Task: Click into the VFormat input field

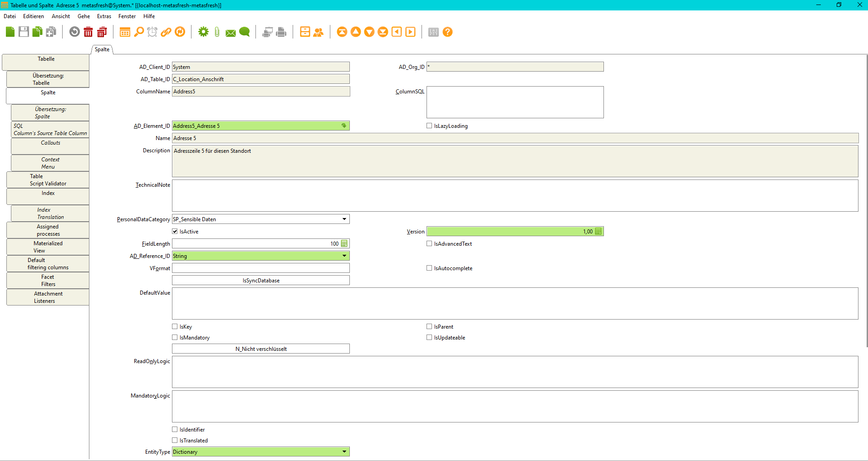Action: click(x=261, y=268)
